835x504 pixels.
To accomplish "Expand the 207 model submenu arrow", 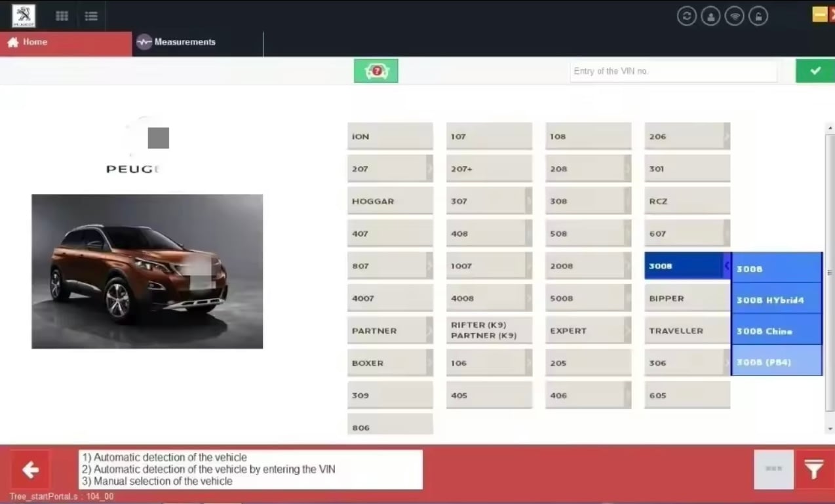I will 430,168.
